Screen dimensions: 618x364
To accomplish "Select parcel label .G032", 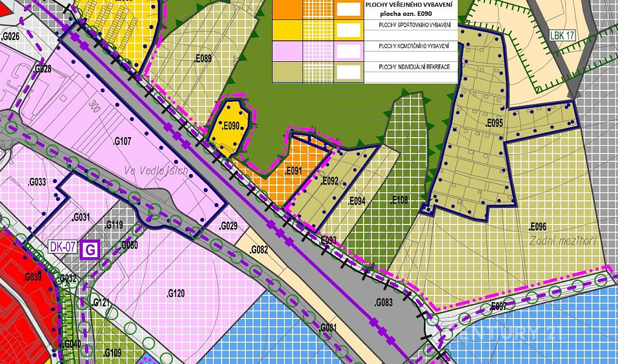I will (x=67, y=279).
